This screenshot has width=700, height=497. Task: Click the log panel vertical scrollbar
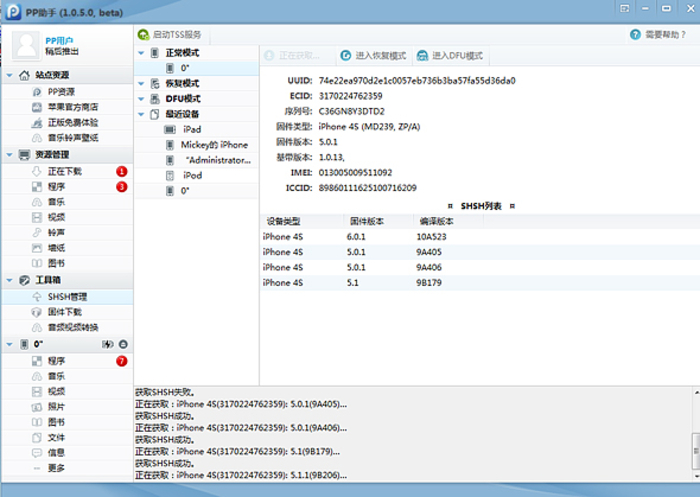pos(695,440)
